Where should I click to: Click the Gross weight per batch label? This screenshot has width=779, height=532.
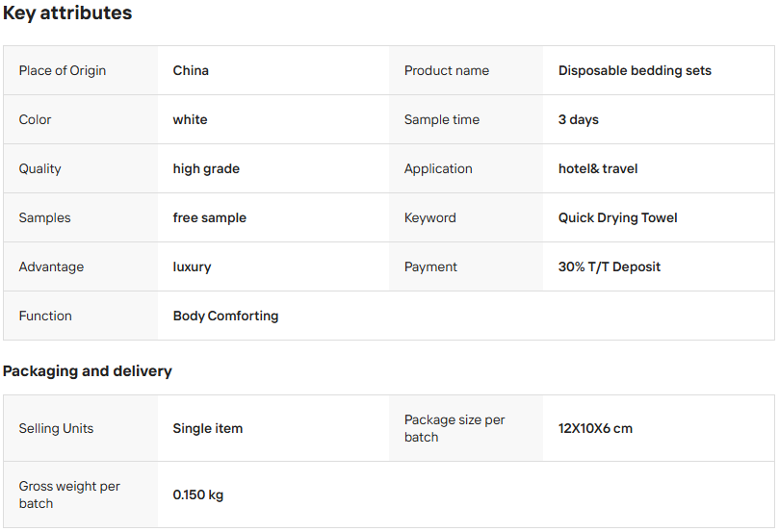click(69, 494)
